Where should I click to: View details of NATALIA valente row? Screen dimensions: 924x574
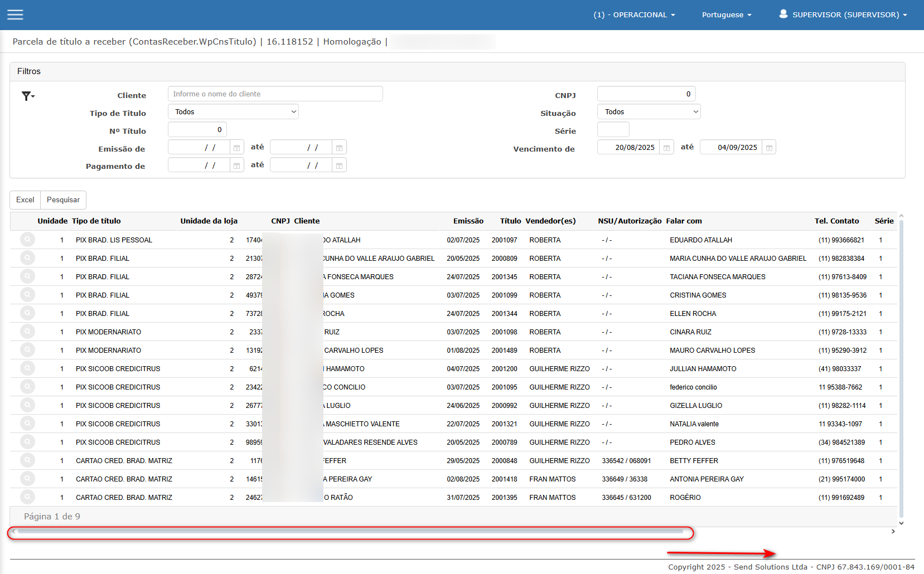point(27,424)
